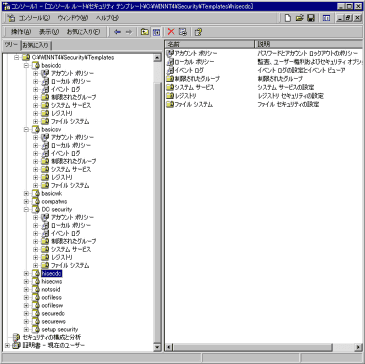Expand the notssid template node
This screenshot has height=364, width=365.
tap(26, 289)
